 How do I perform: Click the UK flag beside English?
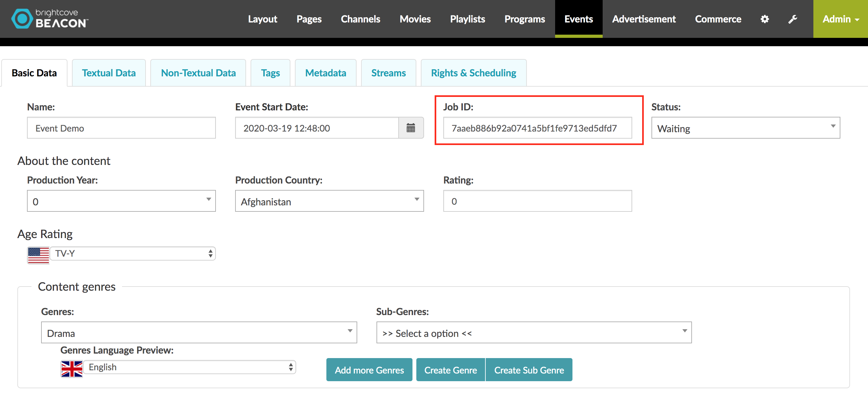coord(72,369)
